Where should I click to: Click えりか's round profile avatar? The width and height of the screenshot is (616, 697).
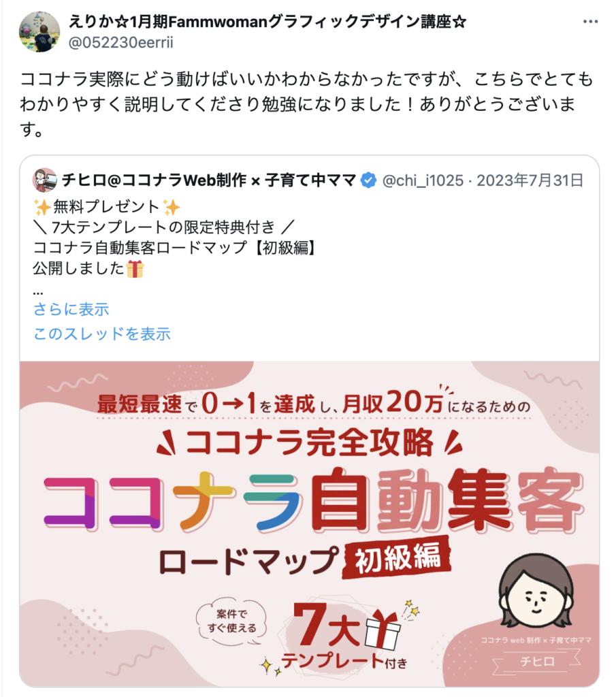tap(39, 32)
